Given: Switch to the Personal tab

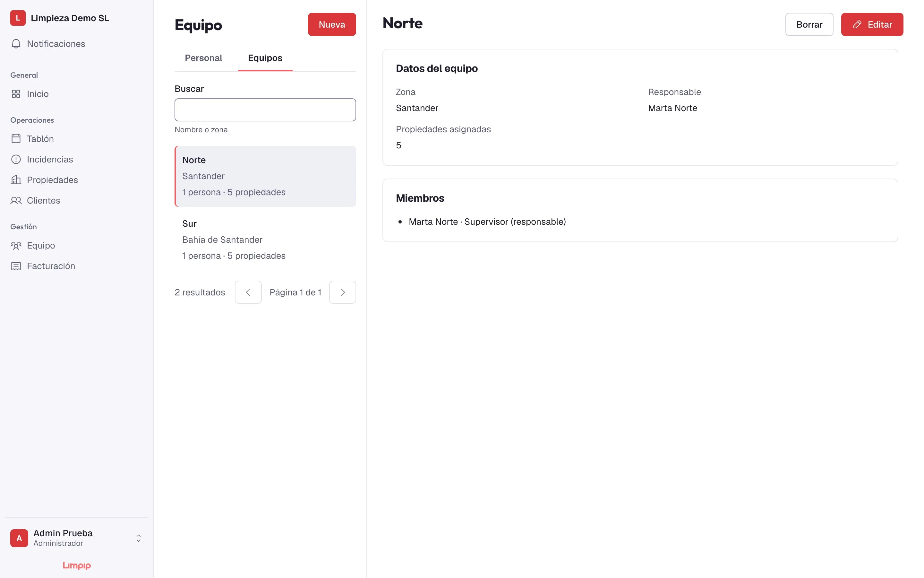Looking at the screenshot, I should coord(203,58).
